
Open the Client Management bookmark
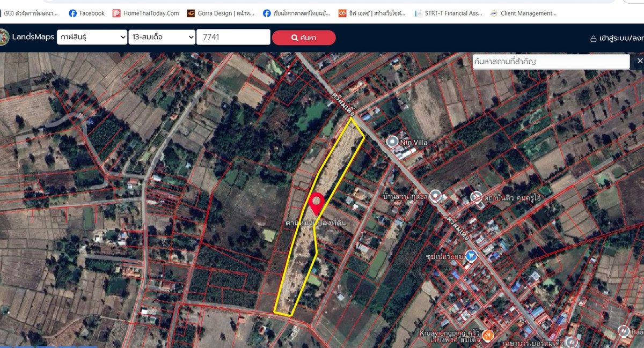pos(523,13)
